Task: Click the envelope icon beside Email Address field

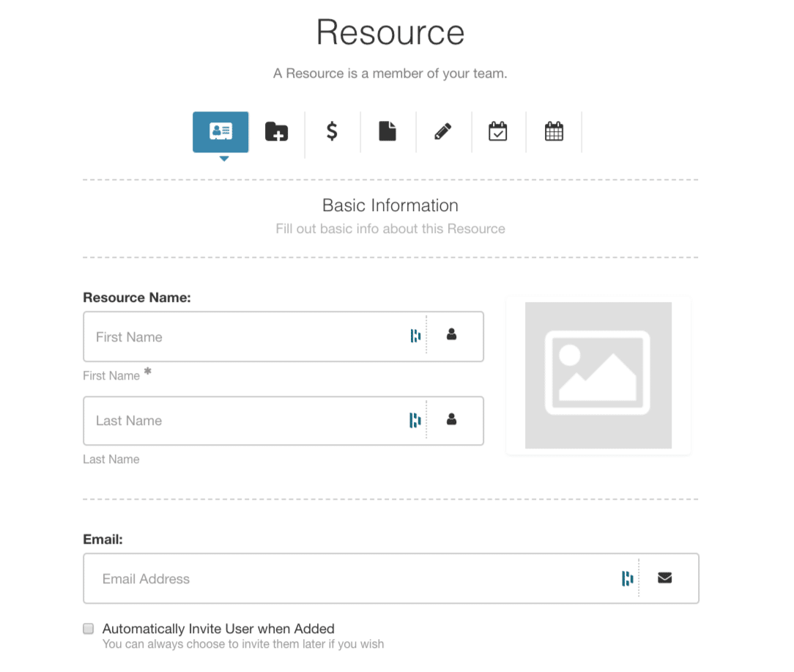Action: [x=664, y=577]
